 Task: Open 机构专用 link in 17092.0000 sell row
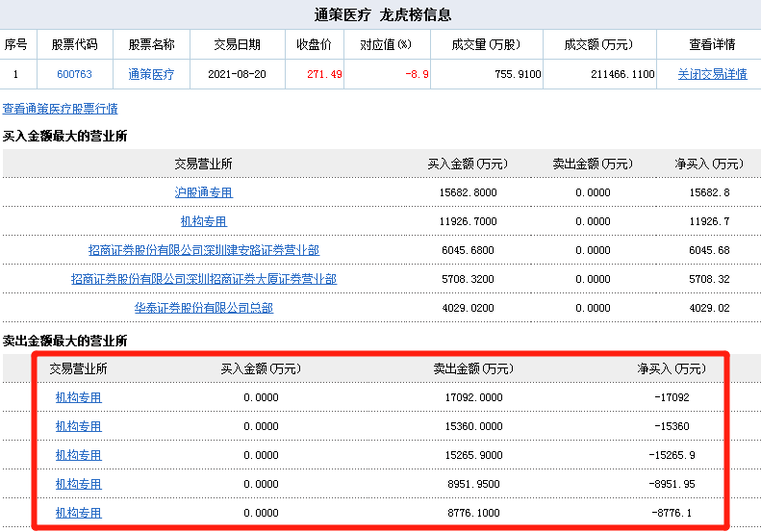click(x=79, y=397)
